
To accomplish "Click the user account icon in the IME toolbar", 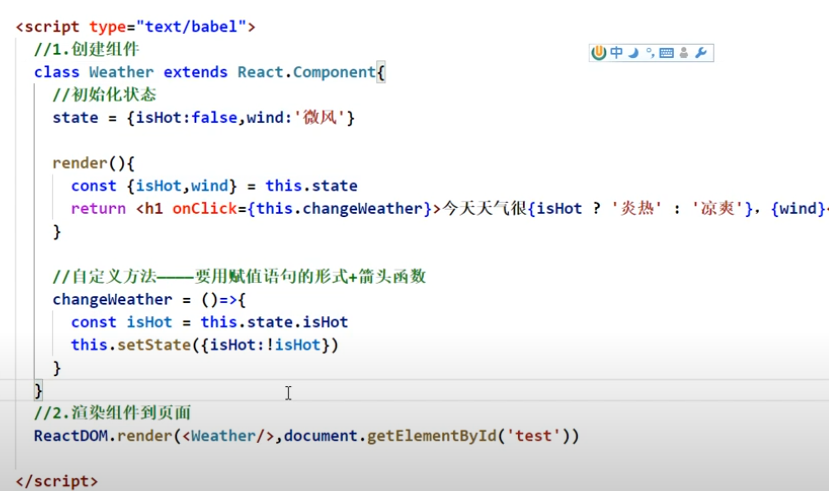I will tap(683, 53).
